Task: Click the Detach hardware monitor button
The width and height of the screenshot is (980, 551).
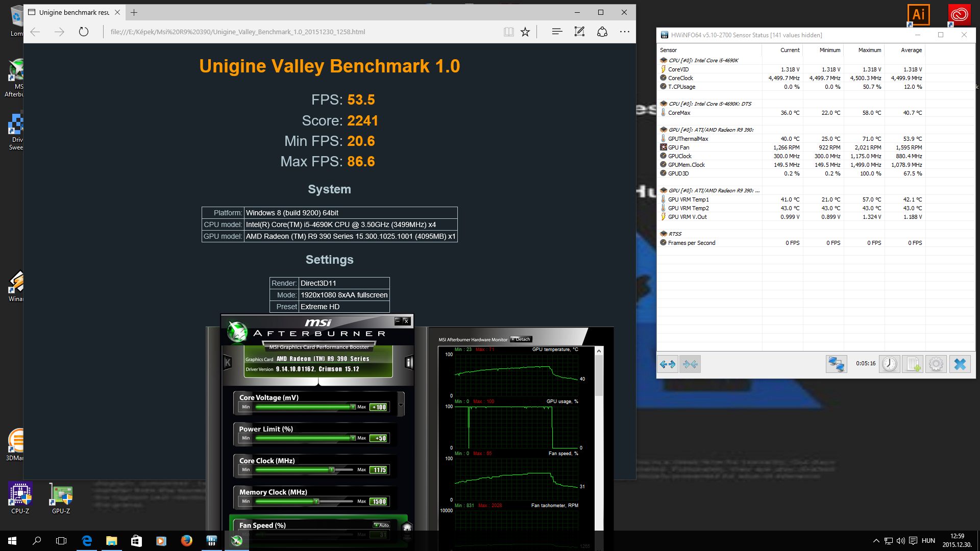Action: click(521, 339)
